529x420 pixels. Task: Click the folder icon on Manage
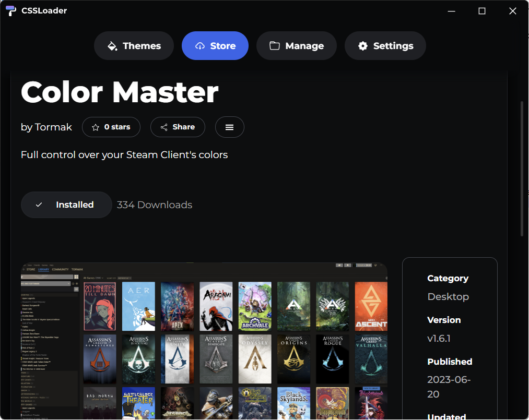pos(275,45)
